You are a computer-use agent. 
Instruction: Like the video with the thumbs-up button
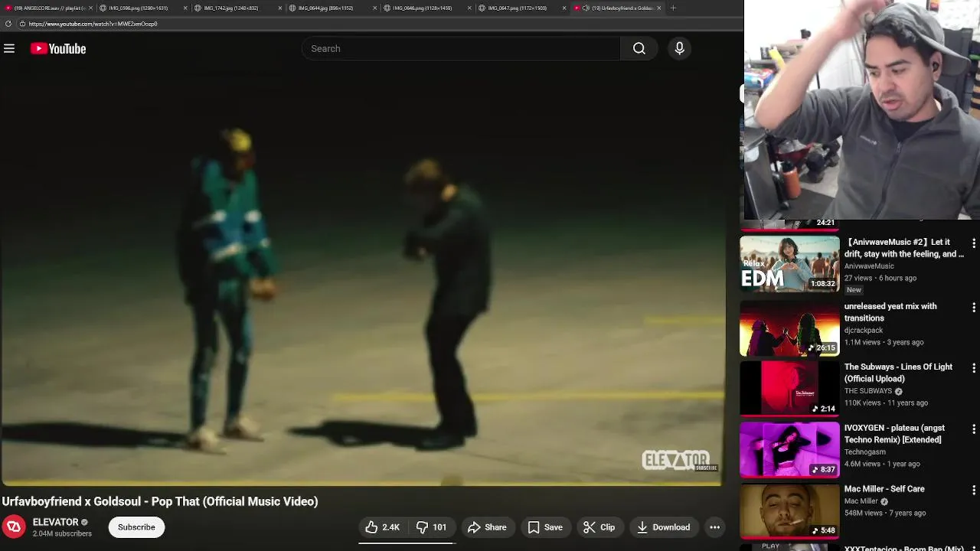(383, 527)
